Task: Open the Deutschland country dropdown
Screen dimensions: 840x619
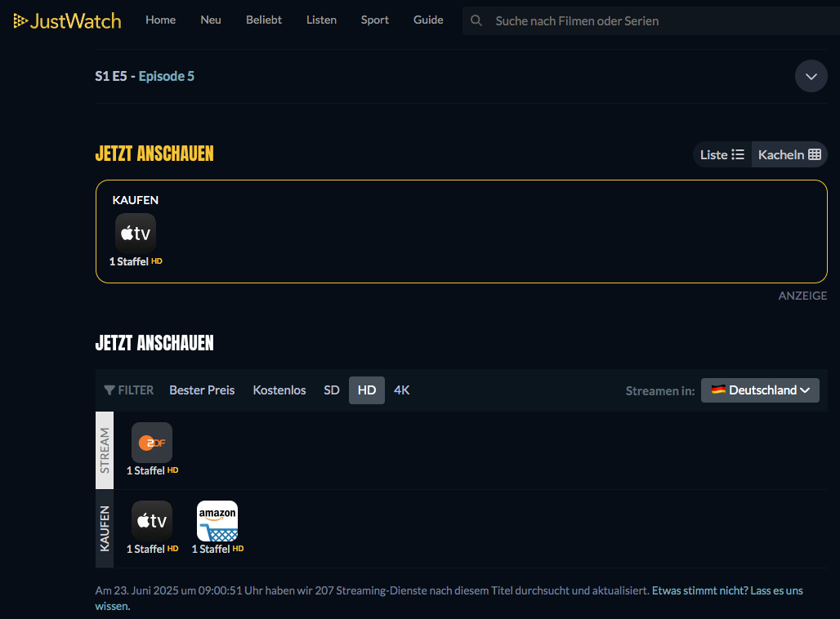Action: [760, 390]
